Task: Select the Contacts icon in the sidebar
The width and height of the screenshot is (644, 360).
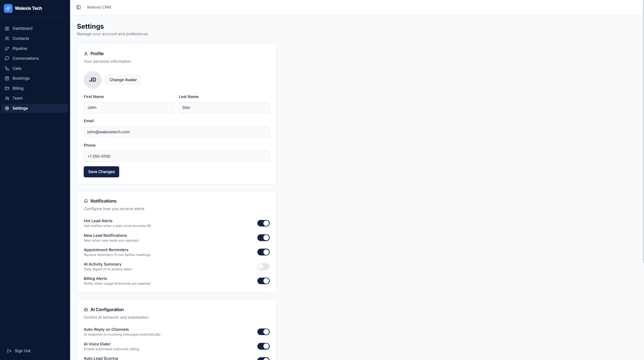Action: click(x=7, y=38)
